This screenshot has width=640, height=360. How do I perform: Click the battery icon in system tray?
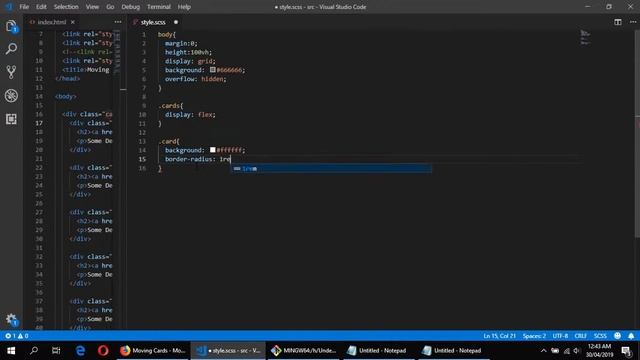pos(555,350)
